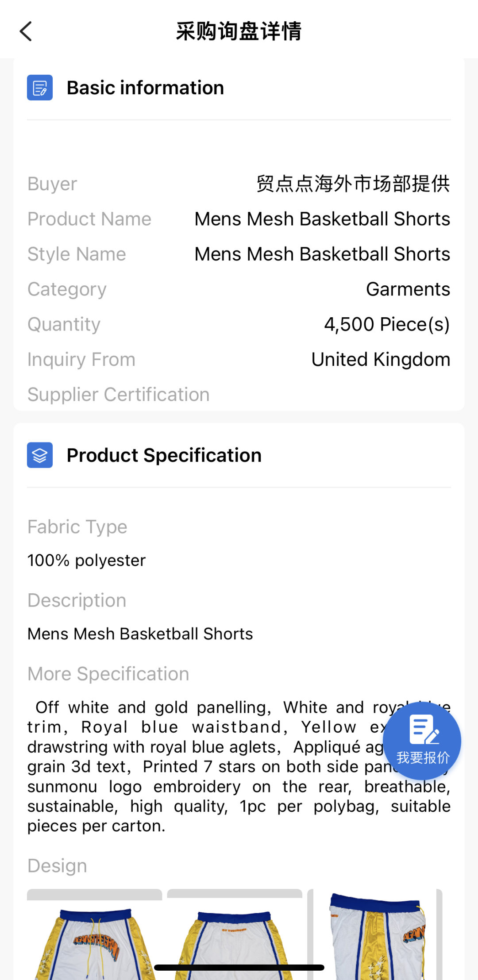Click the Basic information document icon
Image resolution: width=478 pixels, height=980 pixels.
pos(40,88)
